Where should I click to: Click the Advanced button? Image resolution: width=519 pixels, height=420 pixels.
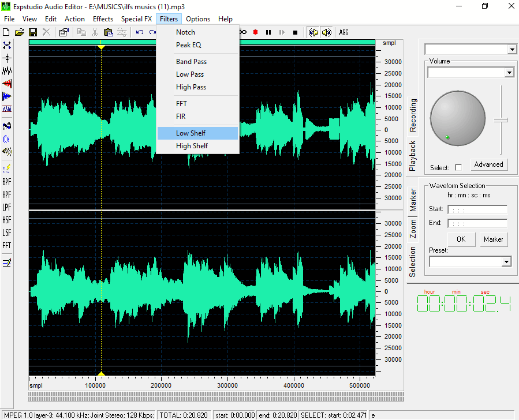488,164
